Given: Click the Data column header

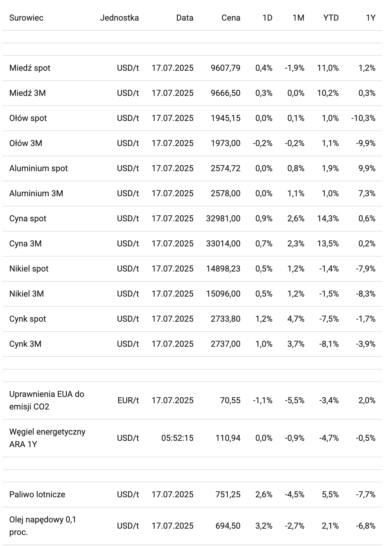Looking at the screenshot, I should pyautogui.click(x=184, y=18).
